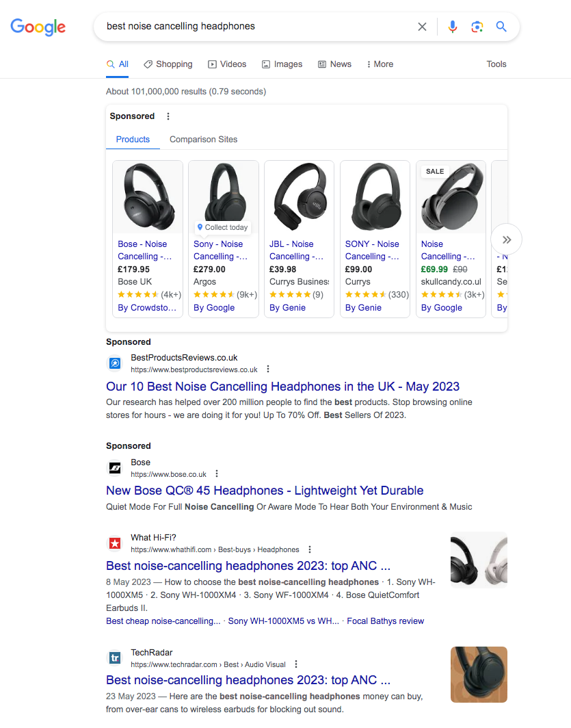This screenshot has height=728, width=571.
Task: Select the All results tab
Action: pos(118,64)
